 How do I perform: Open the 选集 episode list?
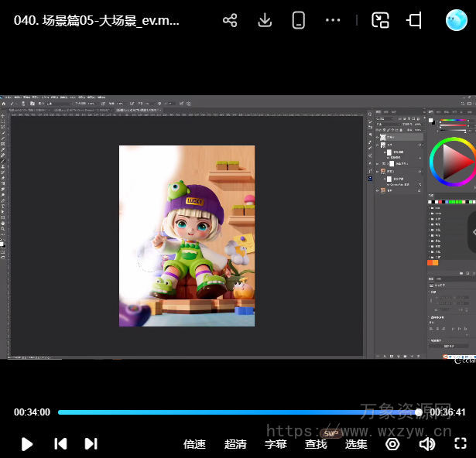coord(356,444)
